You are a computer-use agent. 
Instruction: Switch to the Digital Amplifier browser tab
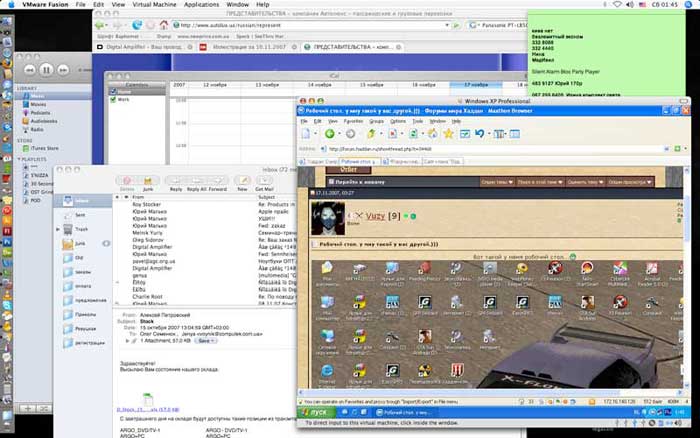[145, 47]
